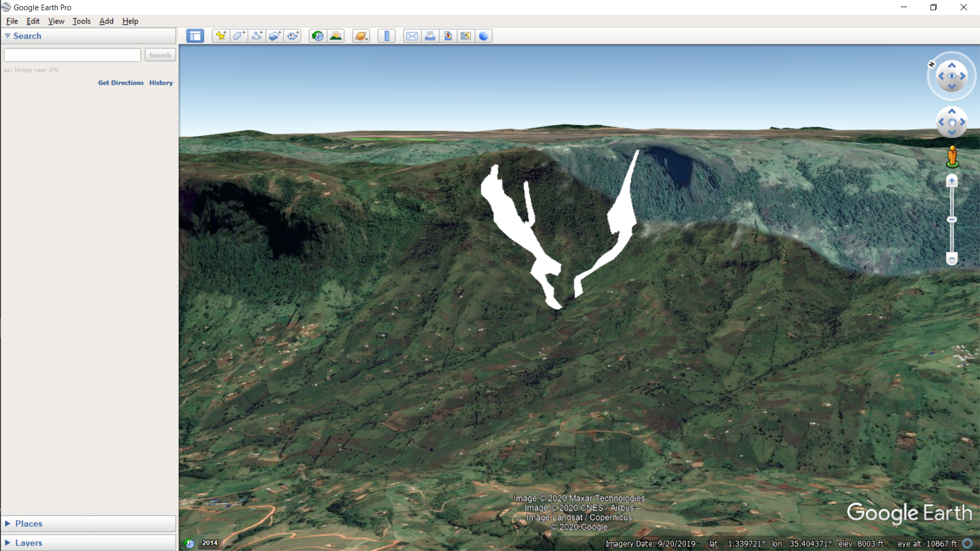Toggle sunlight across the landscape

click(336, 36)
